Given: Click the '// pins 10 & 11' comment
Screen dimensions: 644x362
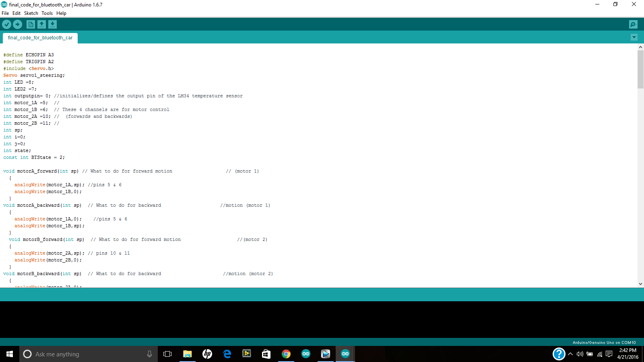Looking at the screenshot, I should click(109, 253).
